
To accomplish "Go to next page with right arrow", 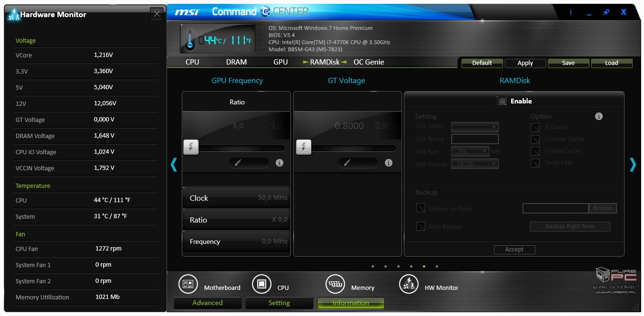I will 633,164.
